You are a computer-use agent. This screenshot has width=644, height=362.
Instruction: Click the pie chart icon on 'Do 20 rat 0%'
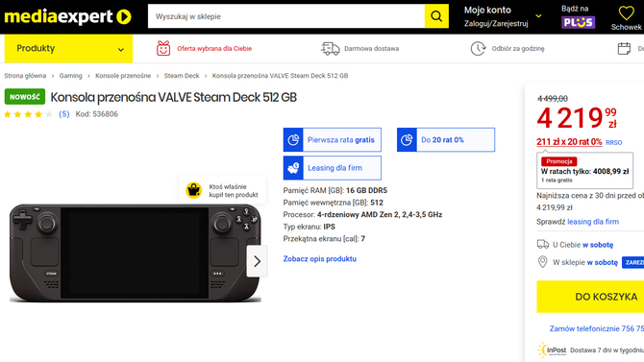click(x=407, y=140)
